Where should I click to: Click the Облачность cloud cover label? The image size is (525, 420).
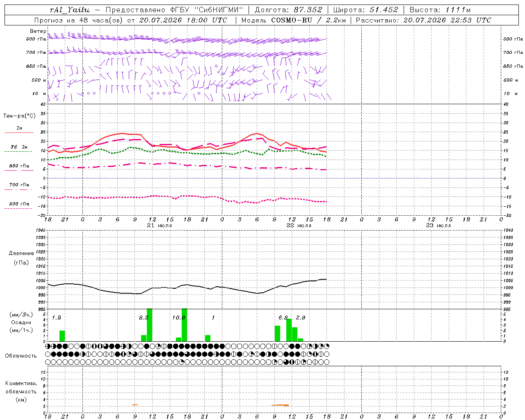click(x=21, y=356)
